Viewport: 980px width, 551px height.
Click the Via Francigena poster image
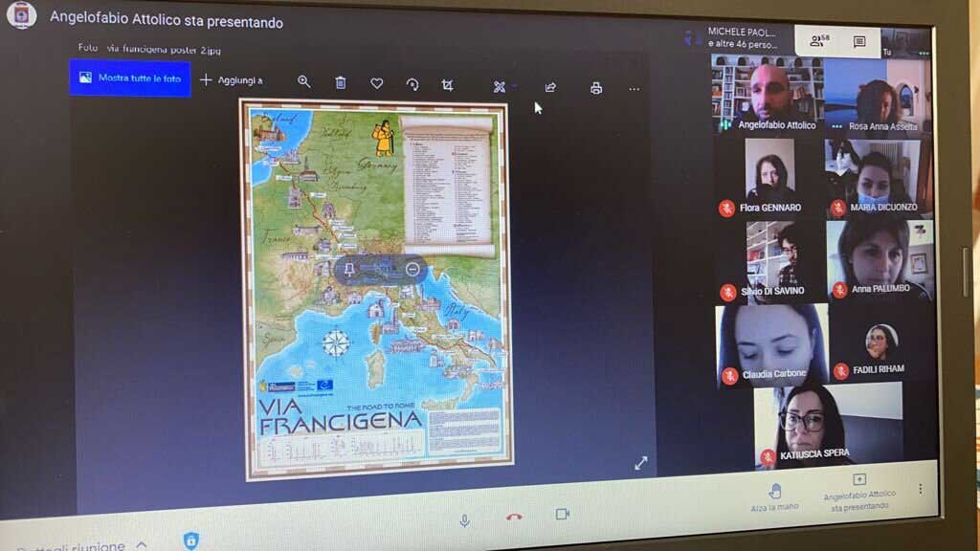click(377, 291)
